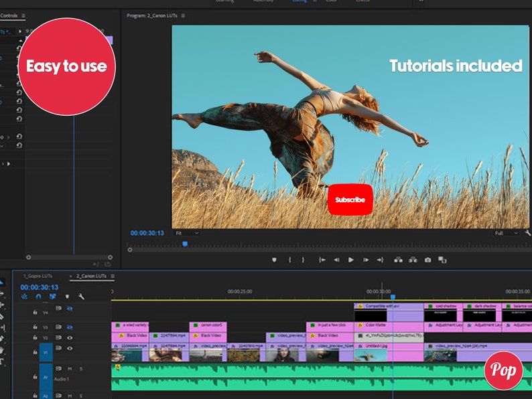The height and width of the screenshot is (399, 532).
Task: Open the Full playback resolution dropdown
Action: pyautogui.click(x=506, y=233)
